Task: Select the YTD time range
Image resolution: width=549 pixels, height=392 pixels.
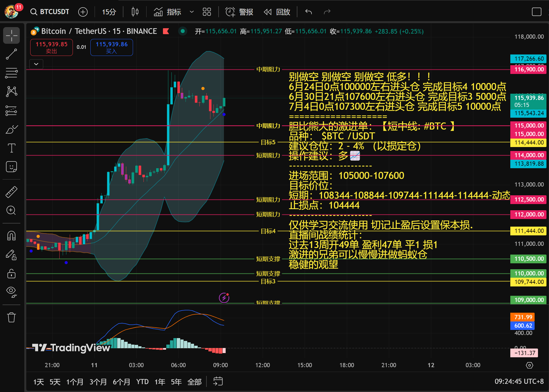Action: pyautogui.click(x=142, y=382)
